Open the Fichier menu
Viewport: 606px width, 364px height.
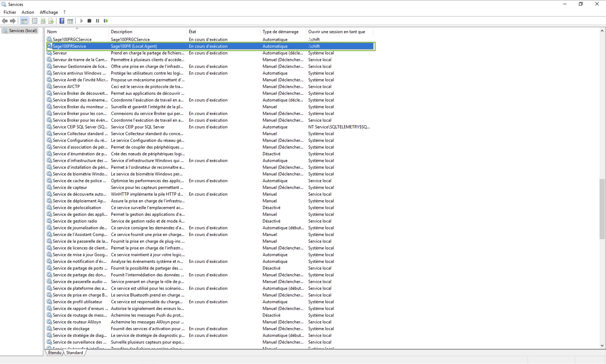10,12
